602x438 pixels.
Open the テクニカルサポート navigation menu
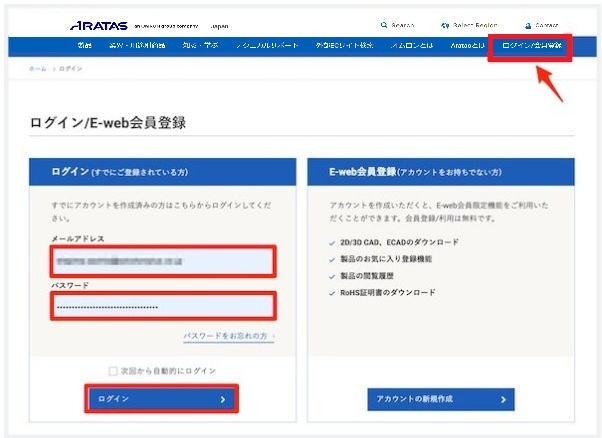[267, 45]
